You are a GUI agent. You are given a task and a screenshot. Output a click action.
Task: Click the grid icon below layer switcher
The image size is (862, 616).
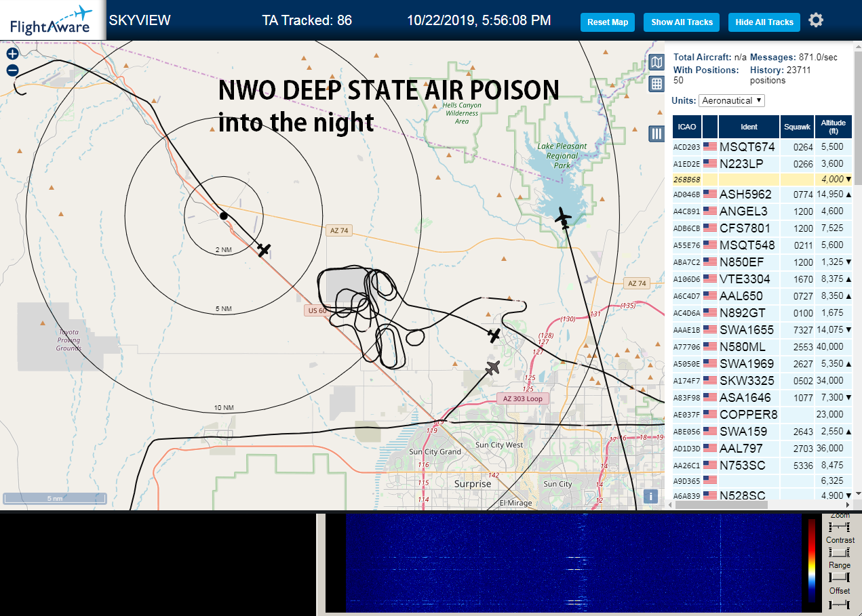[656, 84]
